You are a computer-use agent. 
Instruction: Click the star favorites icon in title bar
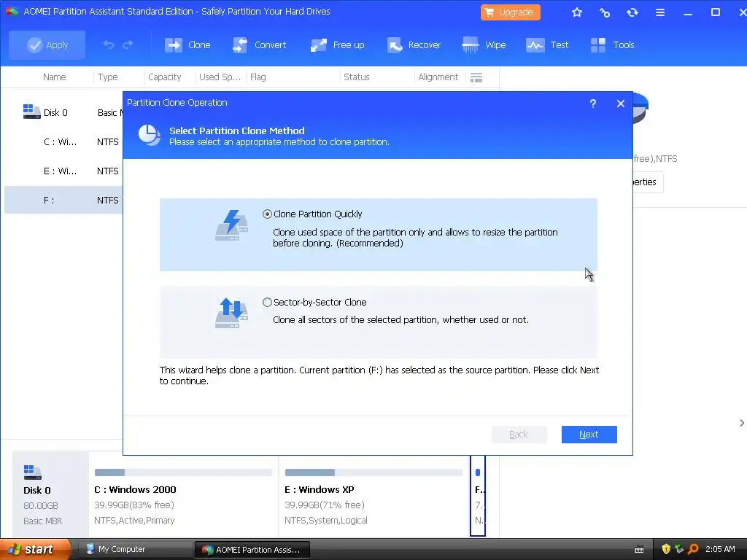point(577,12)
